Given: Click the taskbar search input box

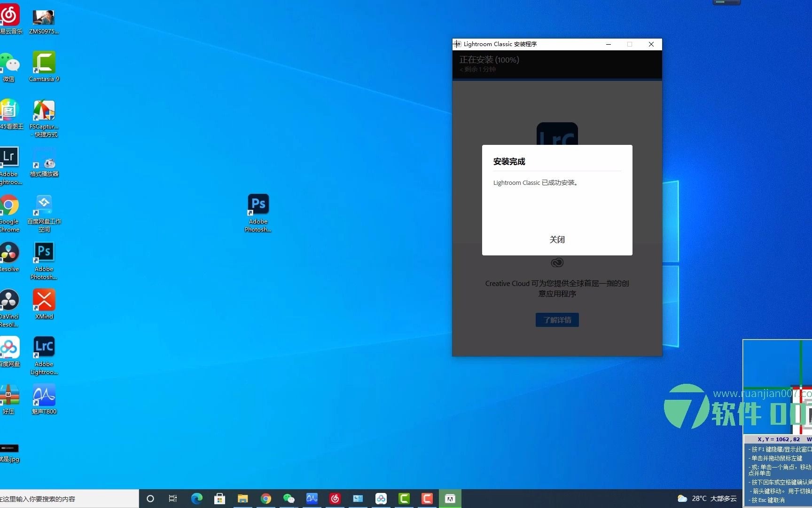Looking at the screenshot, I should [69, 499].
